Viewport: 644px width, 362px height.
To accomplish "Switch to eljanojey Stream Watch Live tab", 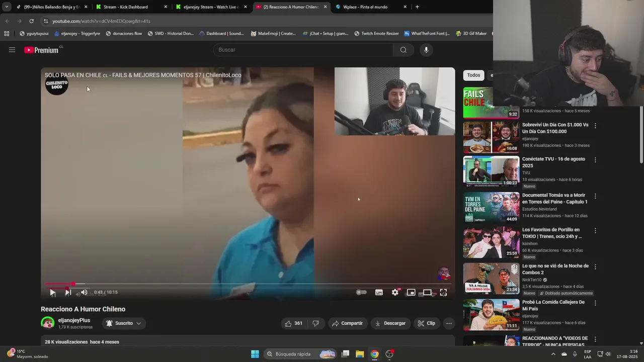I will 211,7.
